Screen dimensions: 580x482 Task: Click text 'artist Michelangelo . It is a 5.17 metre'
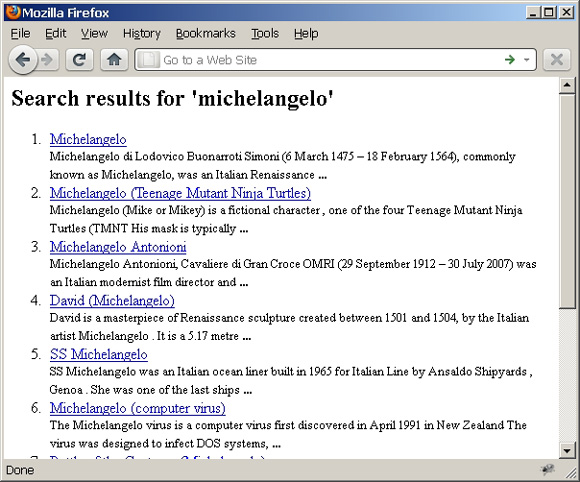145,336
